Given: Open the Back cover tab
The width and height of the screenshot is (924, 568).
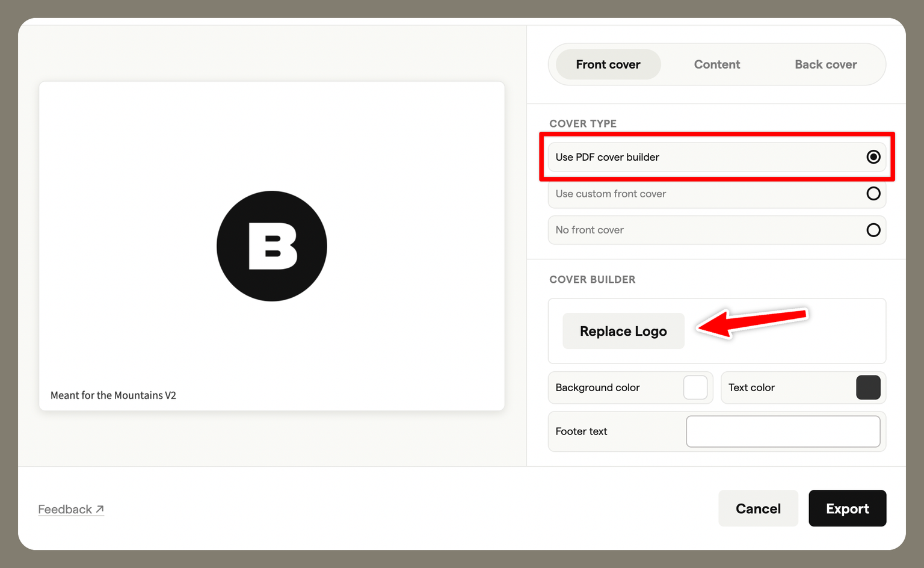Looking at the screenshot, I should (826, 64).
